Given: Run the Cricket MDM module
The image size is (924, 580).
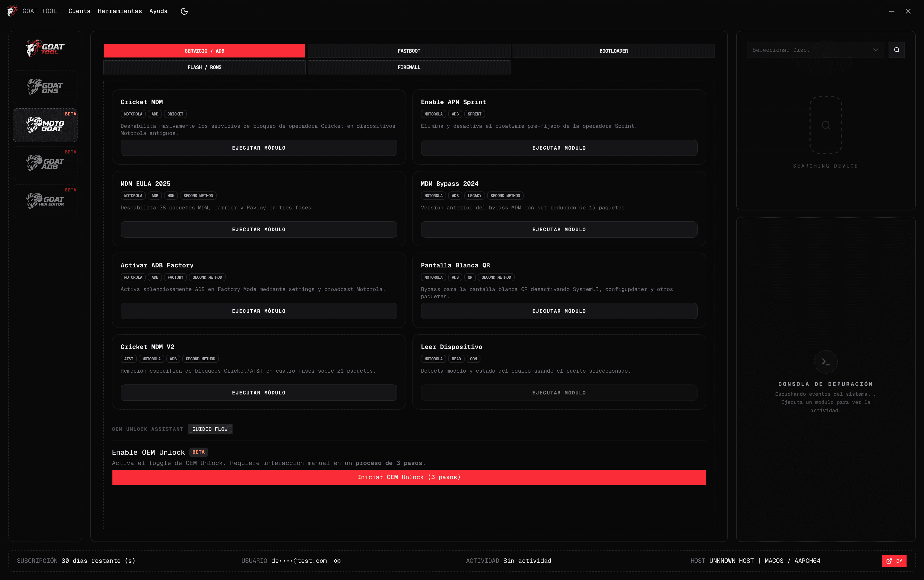Looking at the screenshot, I should coord(258,148).
